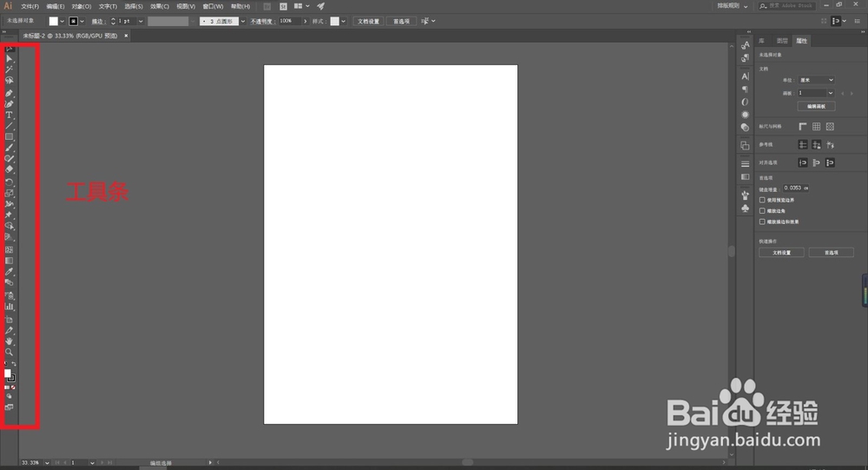Open the Symbols club icon panel
This screenshot has width=868, height=470.
point(745,209)
